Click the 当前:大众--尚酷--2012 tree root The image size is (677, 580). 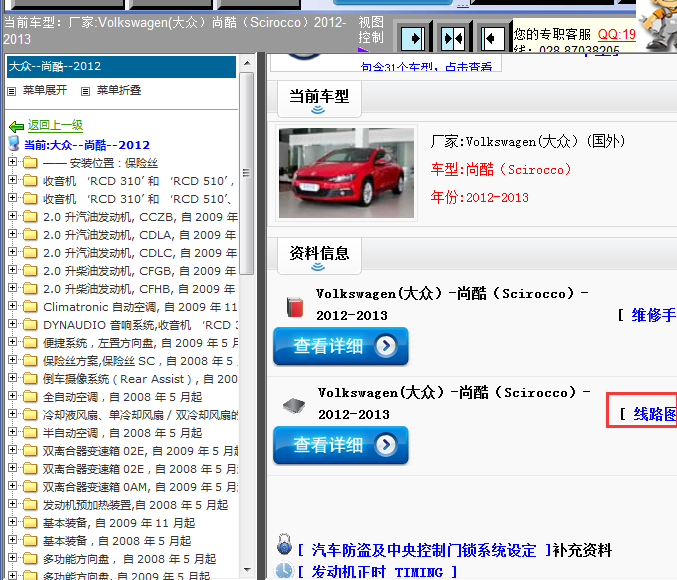coord(87,145)
